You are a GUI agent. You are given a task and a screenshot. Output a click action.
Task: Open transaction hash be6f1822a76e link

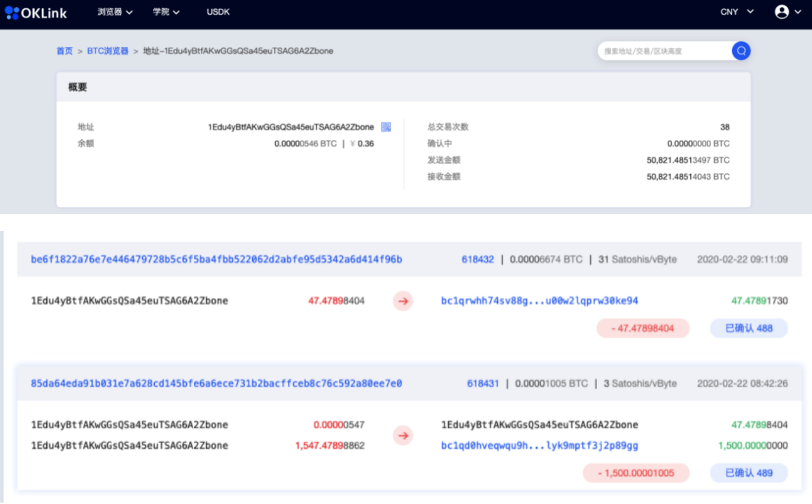tap(216, 260)
